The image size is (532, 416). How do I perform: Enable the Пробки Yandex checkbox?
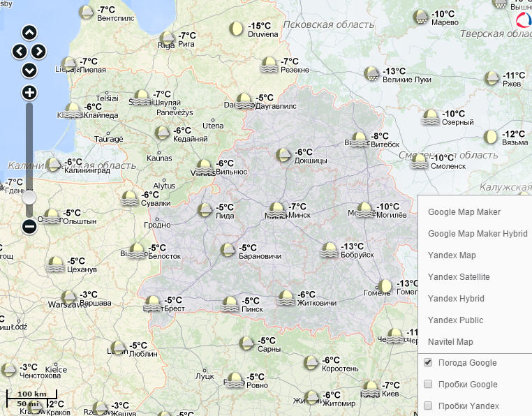[x=428, y=406]
